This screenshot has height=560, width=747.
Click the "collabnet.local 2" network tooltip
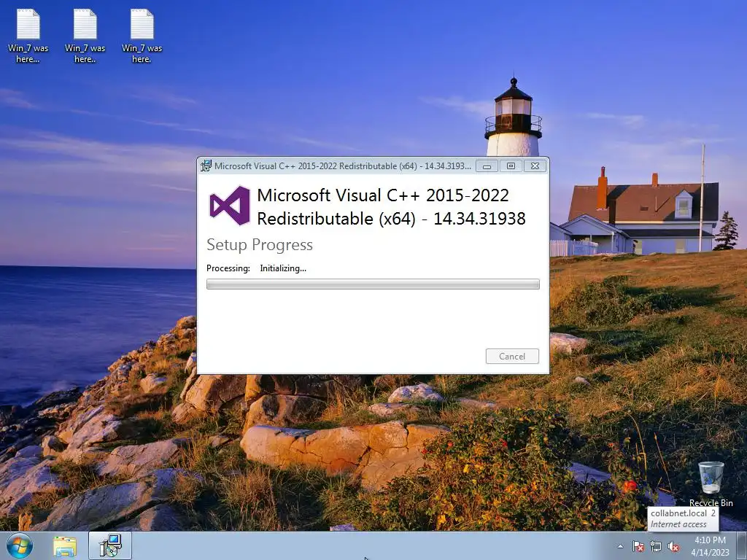[683, 518]
